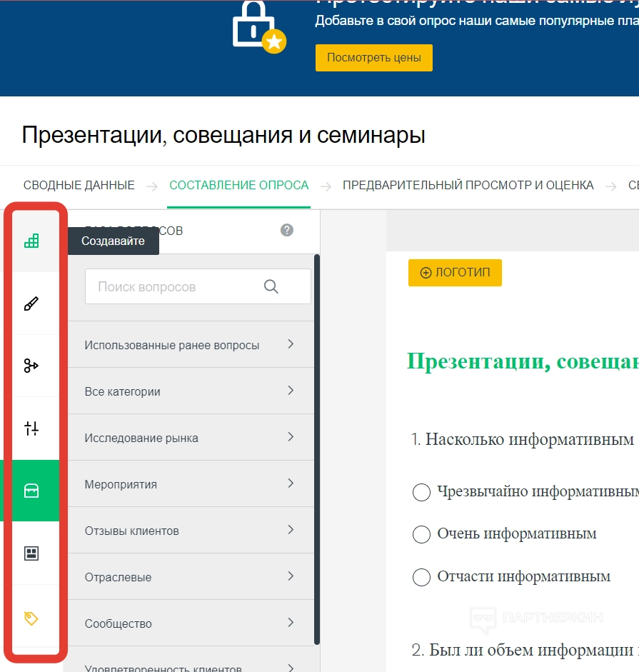Viewport: 639px width, 672px height.
Task: Select 'Очень информативным' radio option
Action: pyautogui.click(x=421, y=534)
